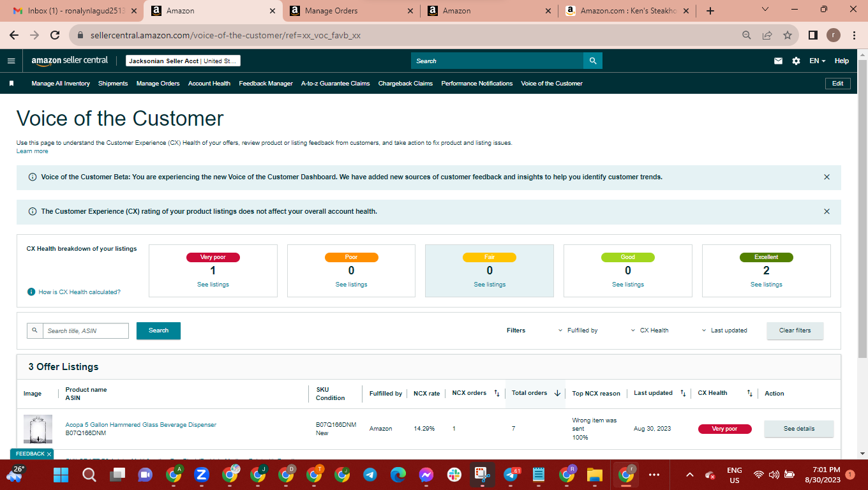
Task: Toggle the Chrome side panel
Action: [x=813, y=36]
